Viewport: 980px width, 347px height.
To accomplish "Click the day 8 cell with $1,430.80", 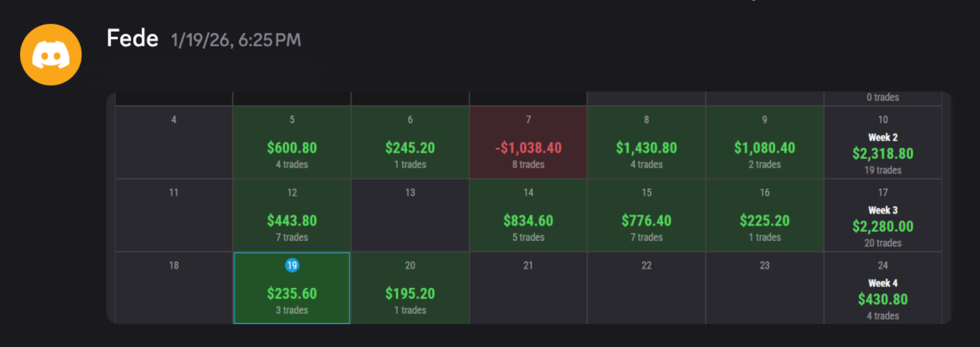I will pyautogui.click(x=646, y=142).
